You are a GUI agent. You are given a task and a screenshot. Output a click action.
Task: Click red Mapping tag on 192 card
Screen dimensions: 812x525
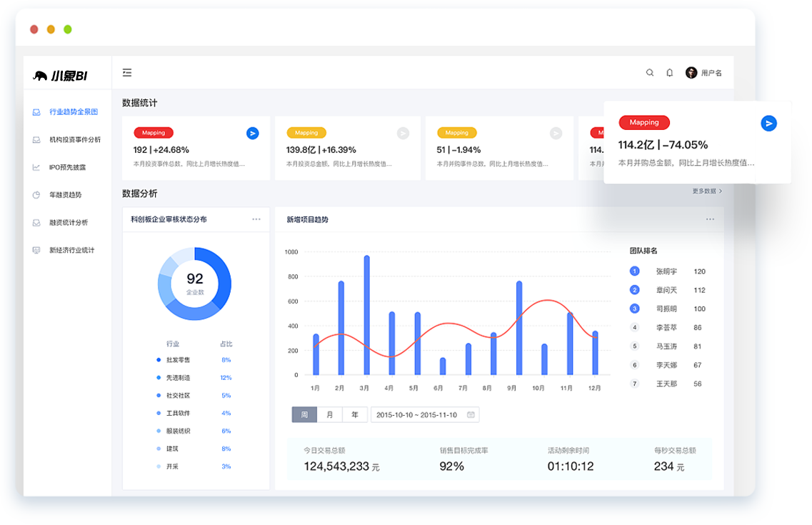pos(154,133)
